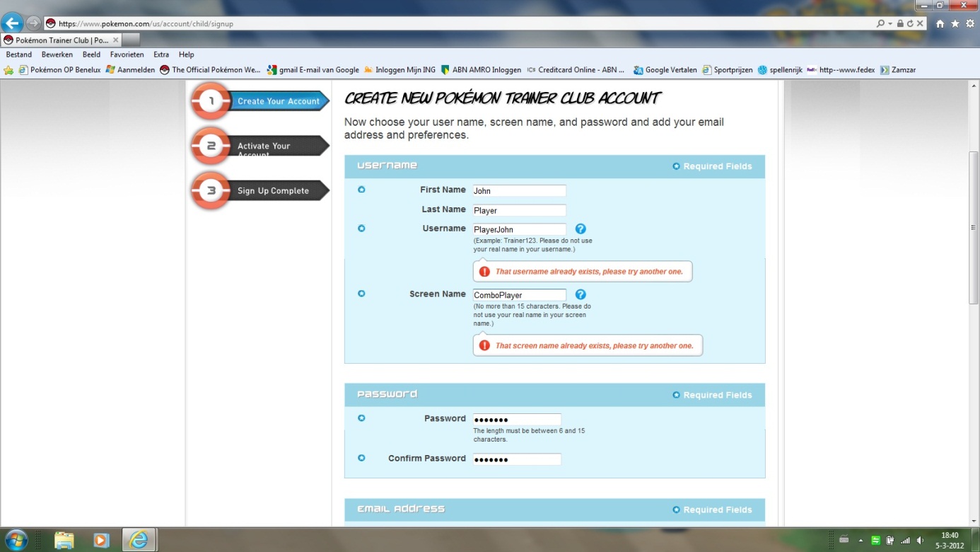
Task: Open Windows Media Player from taskbar
Action: (100, 540)
